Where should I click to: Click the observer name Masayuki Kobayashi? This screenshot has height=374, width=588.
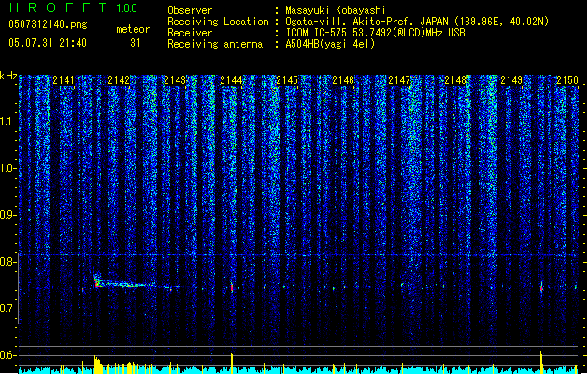pyautogui.click(x=336, y=10)
